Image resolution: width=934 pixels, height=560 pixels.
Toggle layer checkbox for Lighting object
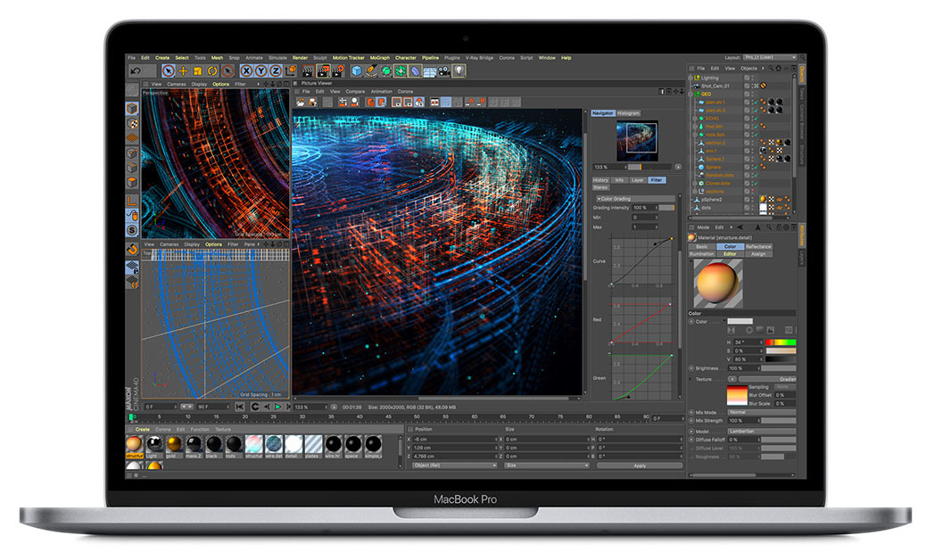(x=747, y=78)
